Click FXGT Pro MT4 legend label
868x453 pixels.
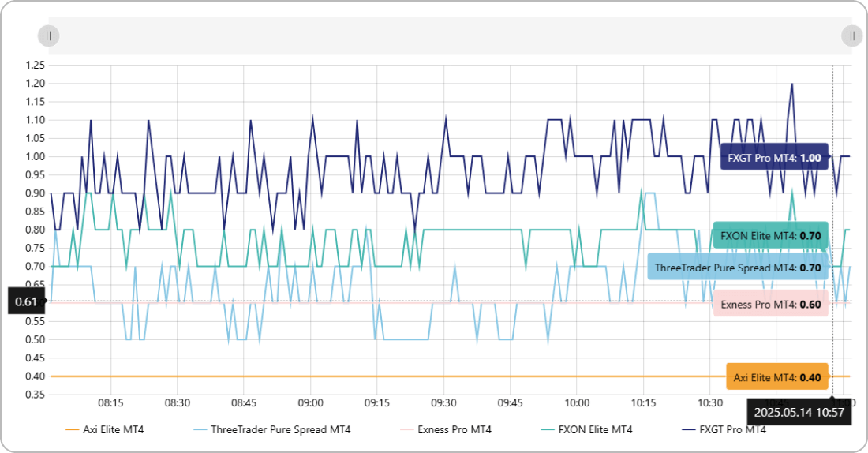click(x=733, y=429)
